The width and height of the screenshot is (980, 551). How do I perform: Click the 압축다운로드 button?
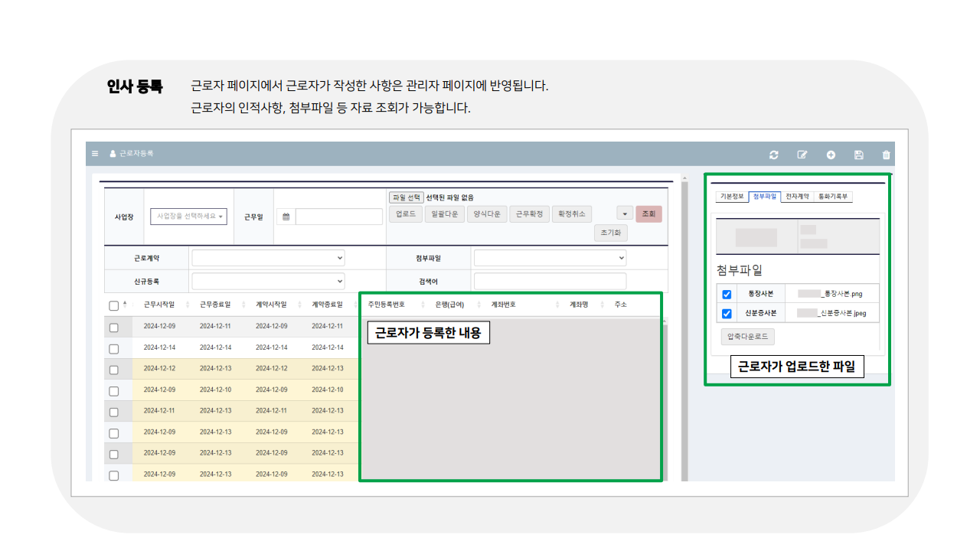tap(746, 337)
